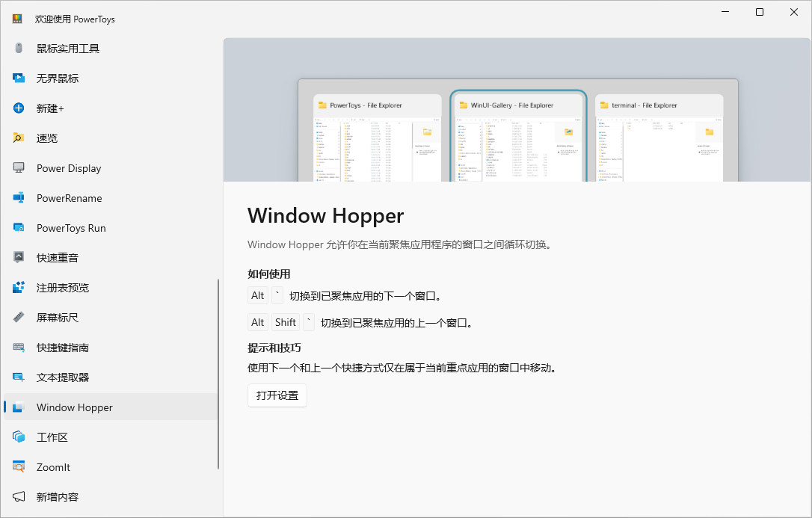Open the 速览 sidebar entry
Image resolution: width=812 pixels, height=518 pixels.
(111, 138)
